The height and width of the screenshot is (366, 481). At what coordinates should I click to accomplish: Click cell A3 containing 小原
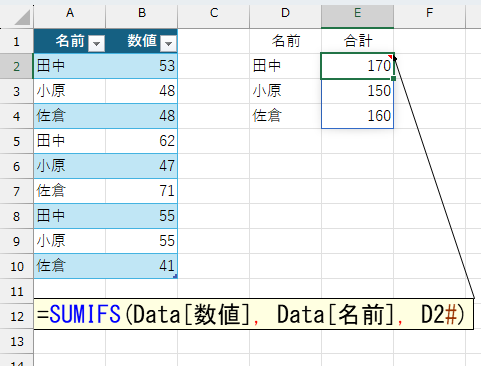70,91
